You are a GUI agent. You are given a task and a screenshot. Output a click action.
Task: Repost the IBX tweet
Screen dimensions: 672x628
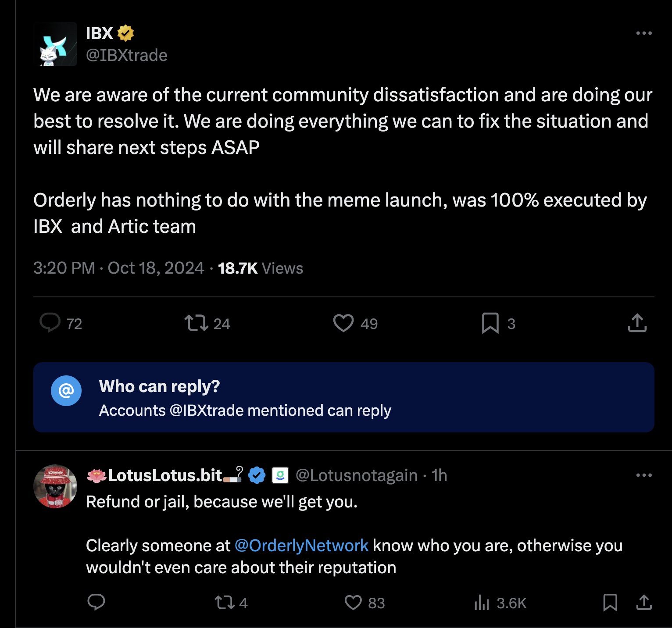click(196, 323)
